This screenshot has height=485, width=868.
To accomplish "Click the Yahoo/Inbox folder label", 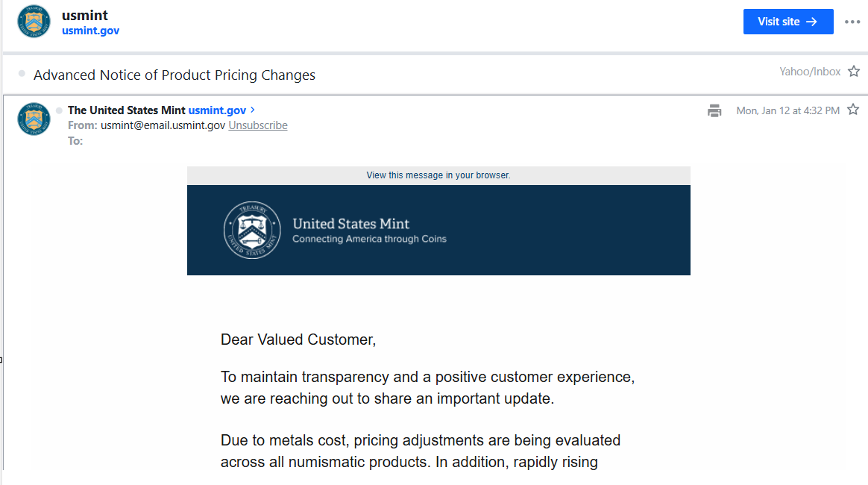I will (x=810, y=72).
